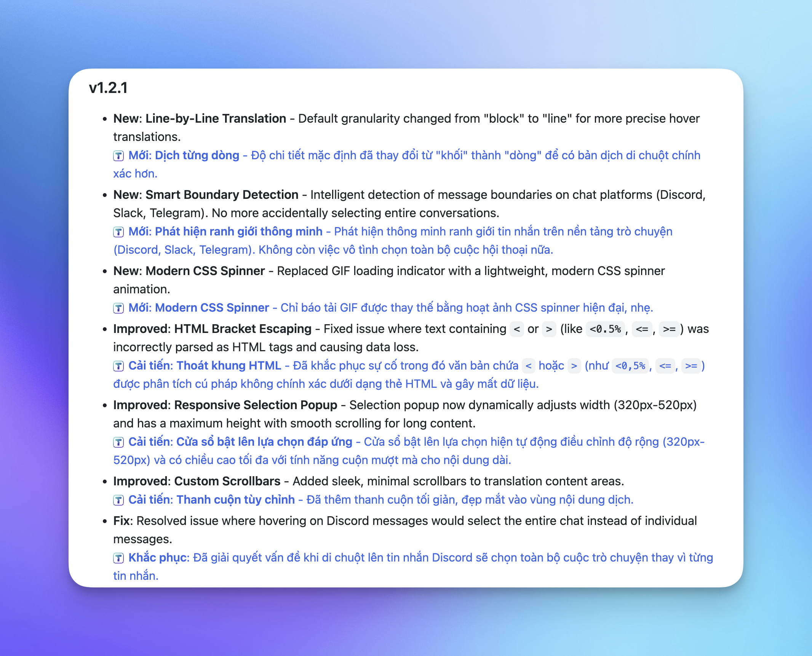Select the "<=" code chip in the English bullet

tap(642, 329)
